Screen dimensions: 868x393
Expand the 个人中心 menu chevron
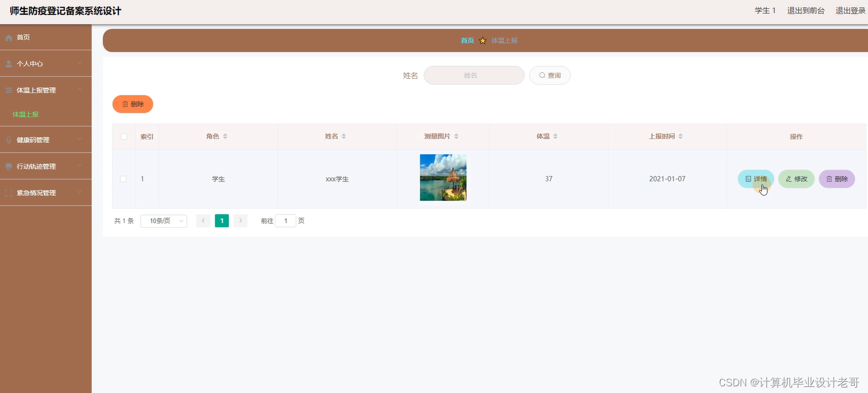point(79,64)
